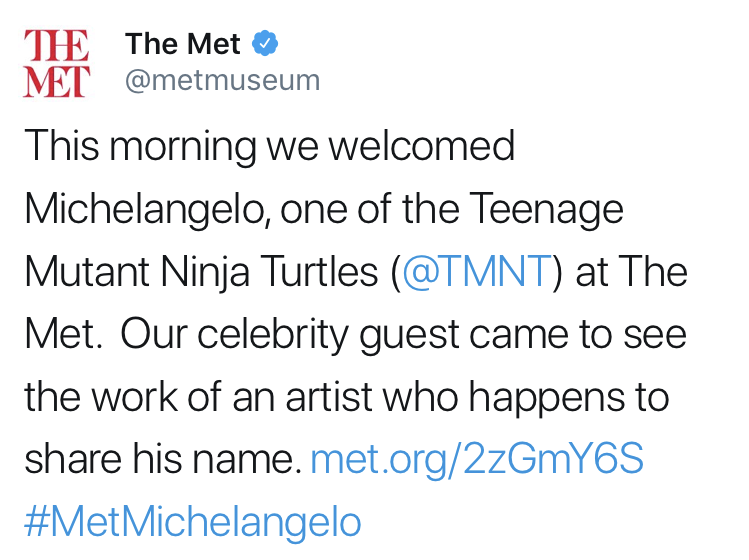This screenshot has width=749, height=560.
Task: Open the met.org/2zGmY6S link
Action: tap(477, 459)
